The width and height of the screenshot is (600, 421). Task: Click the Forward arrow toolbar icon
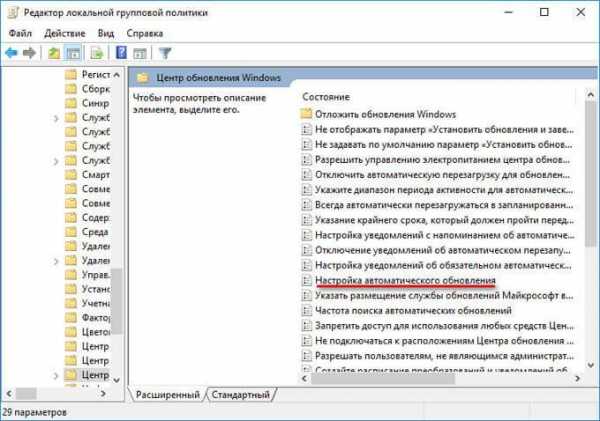click(29, 53)
